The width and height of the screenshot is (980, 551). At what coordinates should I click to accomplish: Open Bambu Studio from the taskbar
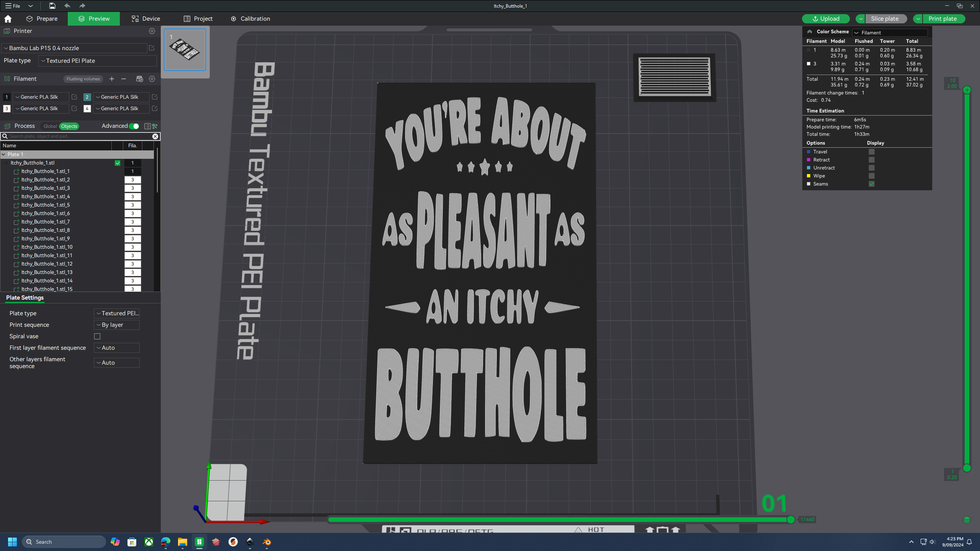[x=199, y=542]
